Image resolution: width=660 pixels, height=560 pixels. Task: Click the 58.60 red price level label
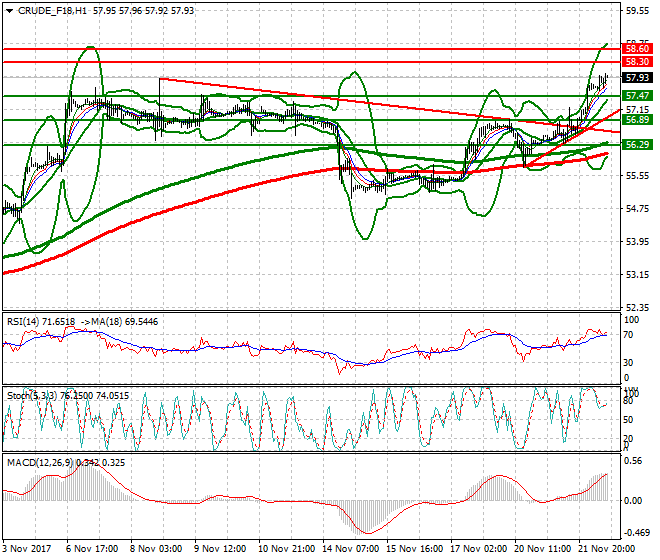click(637, 49)
